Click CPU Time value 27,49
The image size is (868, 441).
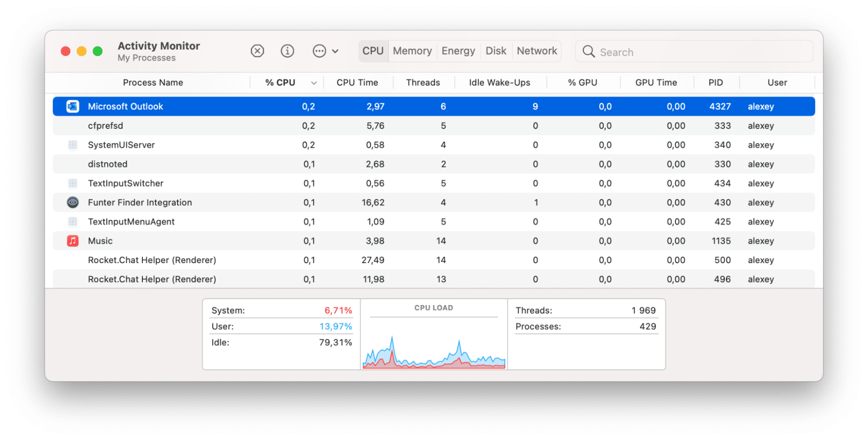[x=373, y=260]
